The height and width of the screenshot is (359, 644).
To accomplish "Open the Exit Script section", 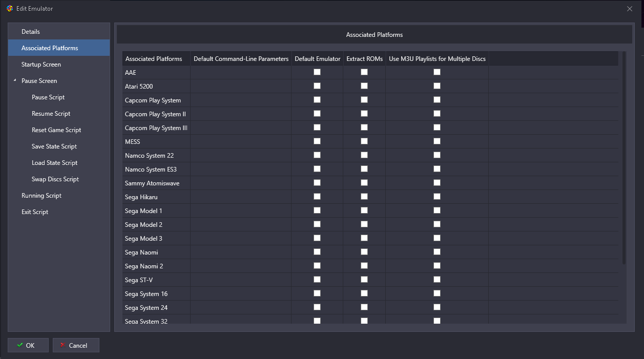I will 35,212.
